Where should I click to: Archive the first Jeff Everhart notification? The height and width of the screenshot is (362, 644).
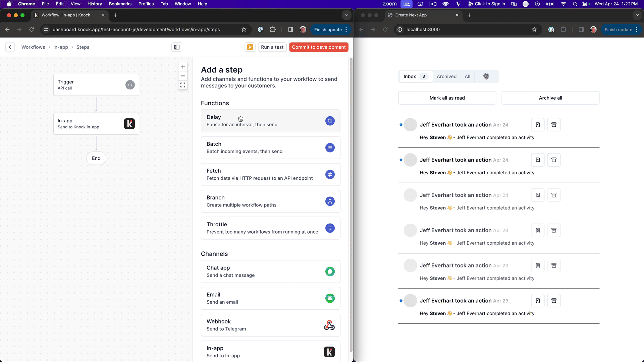[x=554, y=125]
